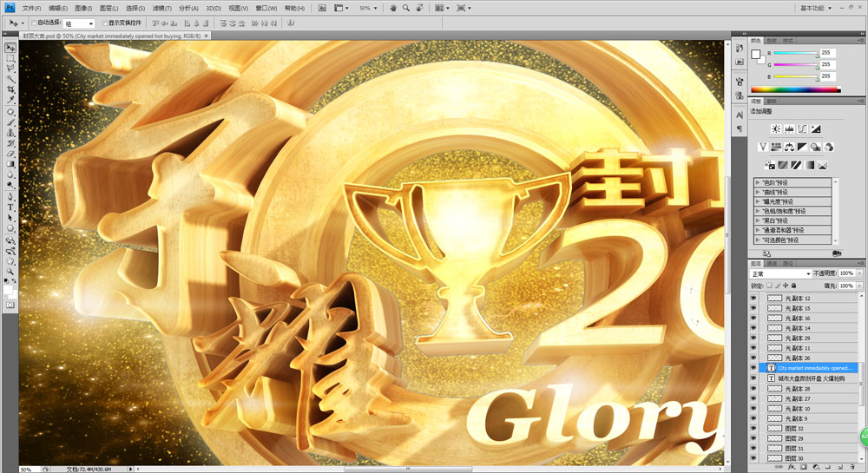
Task: Add a Photo Filter adjustment
Action: [x=816, y=148]
